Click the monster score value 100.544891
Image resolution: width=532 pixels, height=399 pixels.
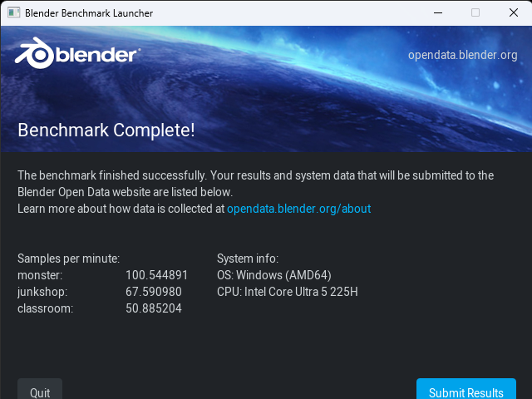157,275
